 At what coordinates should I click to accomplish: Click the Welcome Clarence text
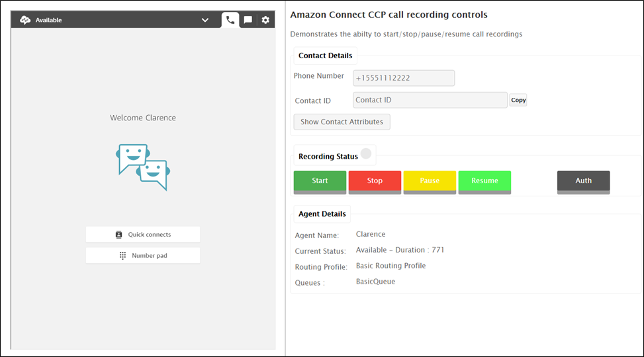coord(143,118)
